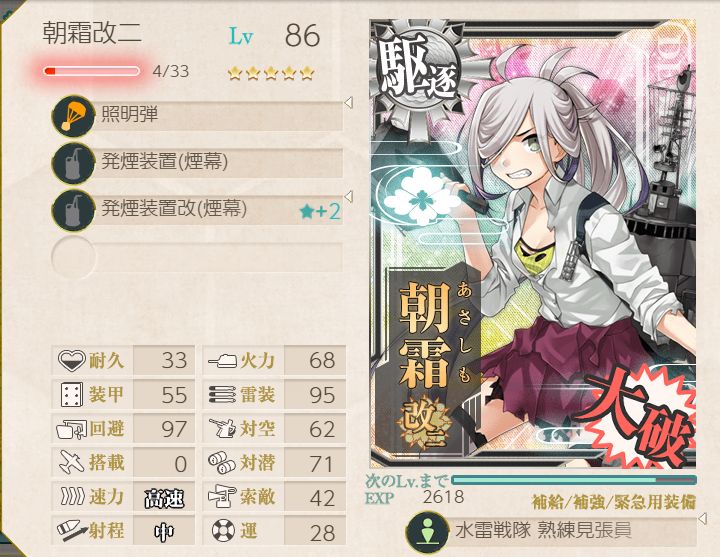Click the 補給/補強/緊急用装備 label

(613, 502)
